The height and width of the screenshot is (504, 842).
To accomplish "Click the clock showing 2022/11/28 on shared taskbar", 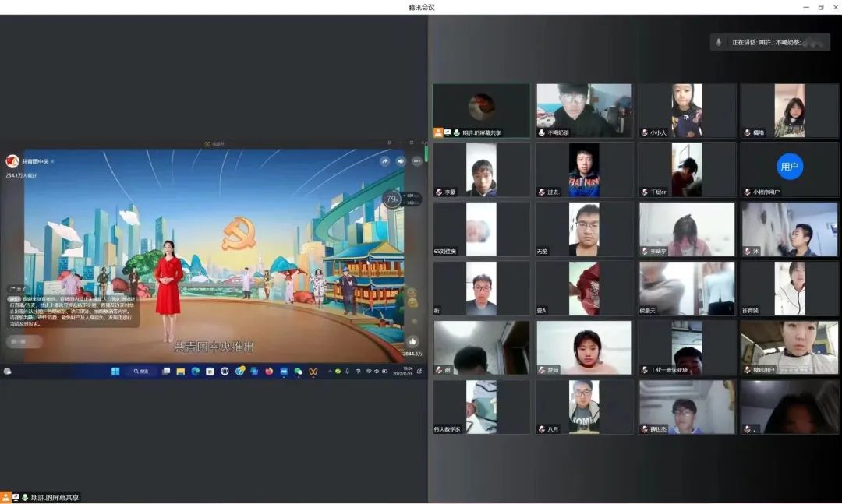I will point(402,372).
